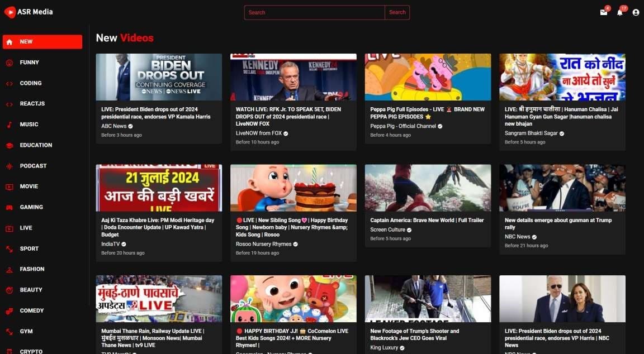Image resolution: width=644 pixels, height=354 pixels.
Task: Open title 'New Footage of Trump's Shooter'
Action: (x=415, y=334)
